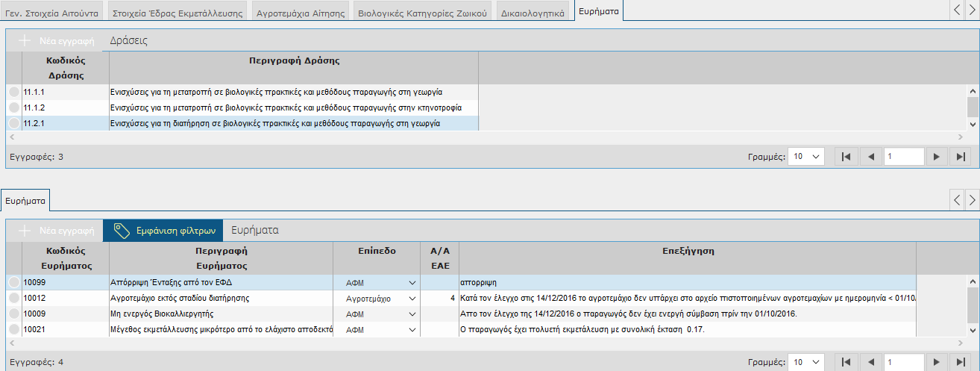Select row indicator for finding 10009
The height and width of the screenshot is (371, 980).
pyautogui.click(x=14, y=314)
